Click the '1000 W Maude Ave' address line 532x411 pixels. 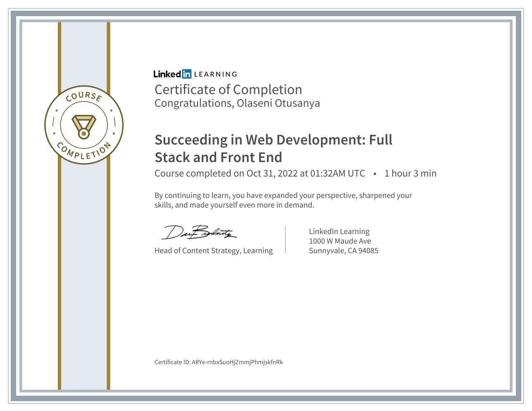[x=340, y=241]
